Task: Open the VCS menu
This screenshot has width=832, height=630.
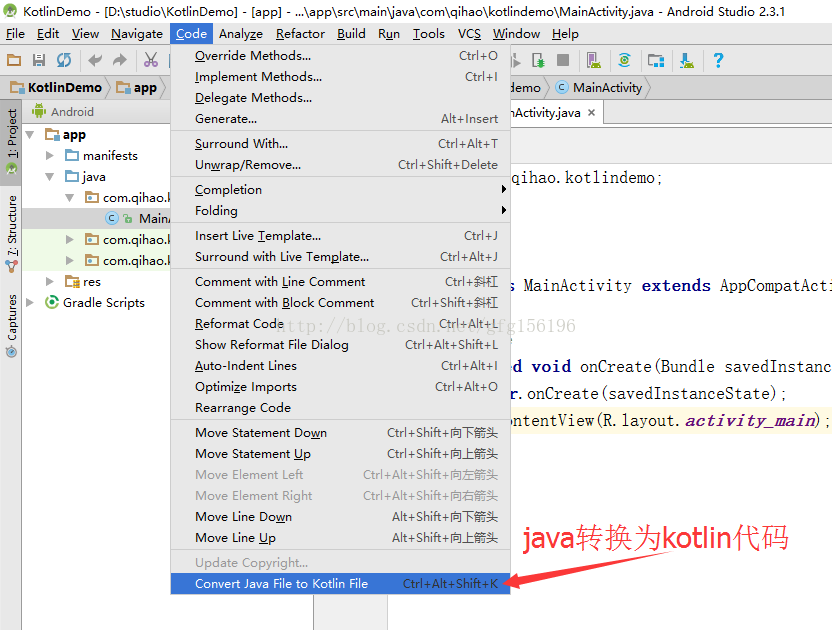Action: coord(470,34)
